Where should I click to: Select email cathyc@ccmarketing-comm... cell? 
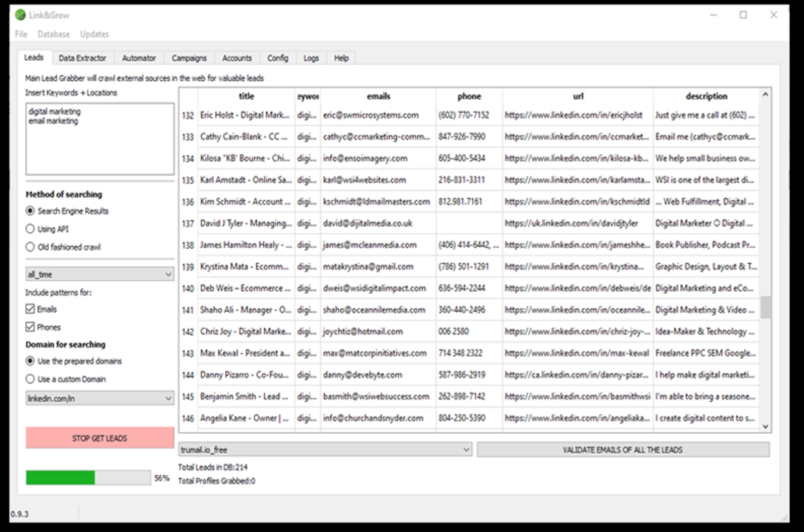coord(378,137)
